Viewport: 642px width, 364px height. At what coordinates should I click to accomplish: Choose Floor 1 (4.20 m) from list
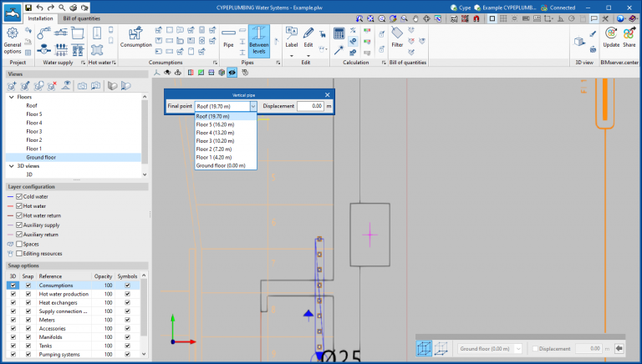(x=226, y=157)
